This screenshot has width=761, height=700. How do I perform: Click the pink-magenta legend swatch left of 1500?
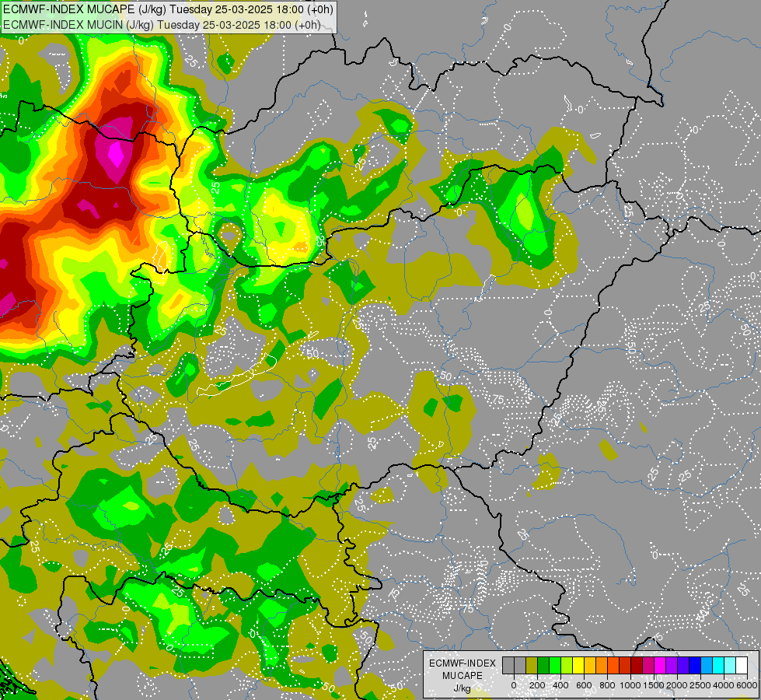pyautogui.click(x=648, y=665)
